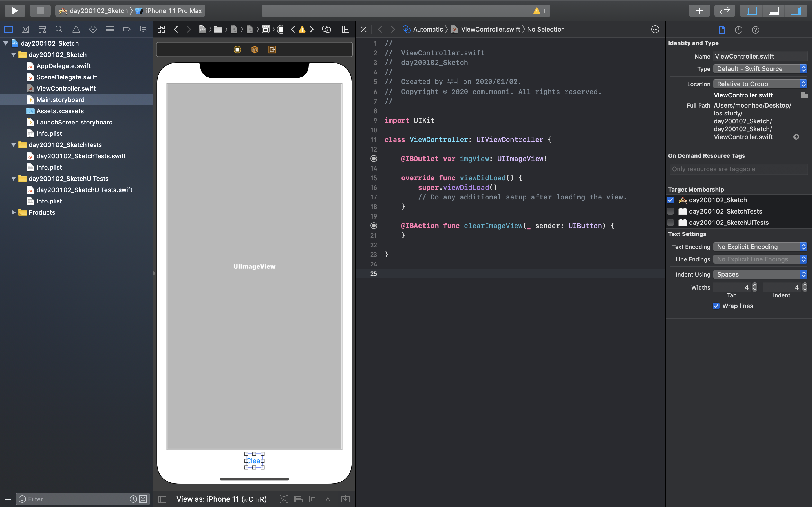This screenshot has height=507, width=812.
Task: Uncheck day200102_Sketch target membership
Action: point(671,200)
